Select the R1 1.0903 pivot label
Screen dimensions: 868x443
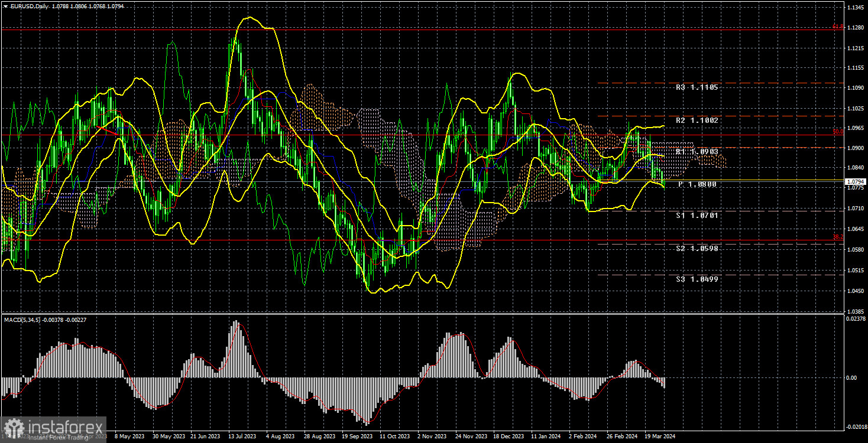(x=697, y=152)
